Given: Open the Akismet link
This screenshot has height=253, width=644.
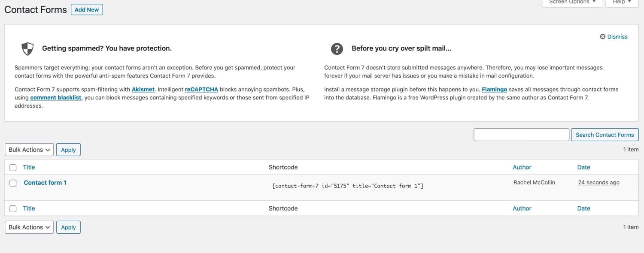Looking at the screenshot, I should coord(143,89).
